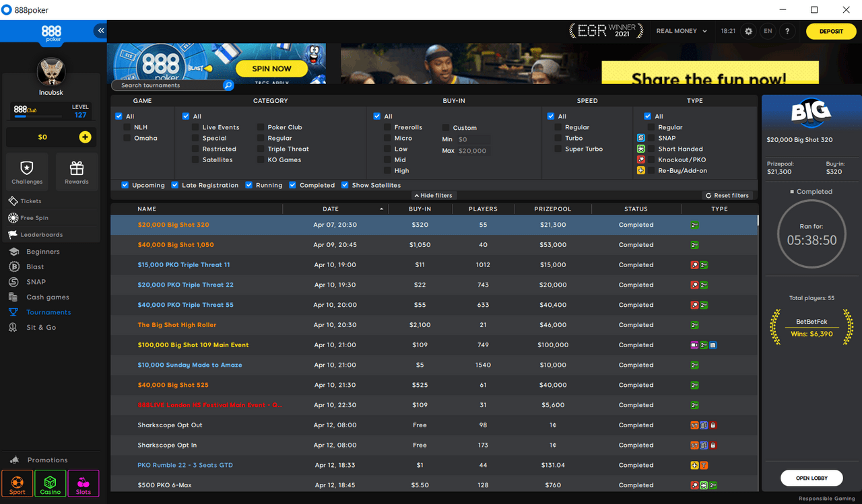Click Re-Buy/Add-on type icon in filters
The height and width of the screenshot is (504, 862).
click(641, 170)
